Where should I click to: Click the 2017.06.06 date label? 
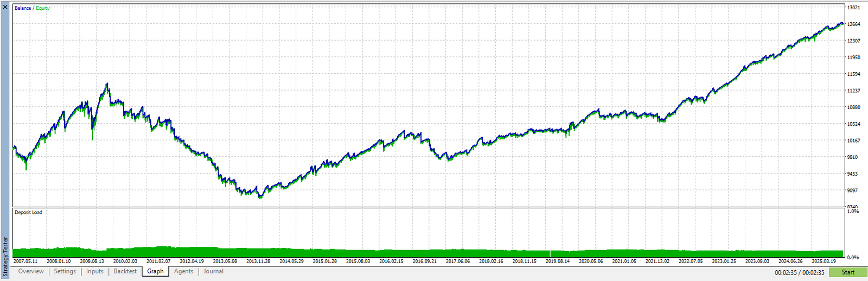pyautogui.click(x=458, y=261)
